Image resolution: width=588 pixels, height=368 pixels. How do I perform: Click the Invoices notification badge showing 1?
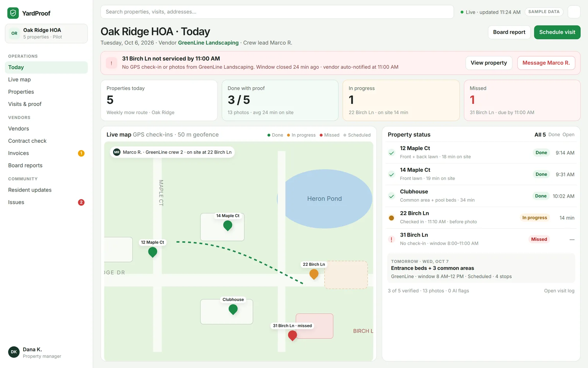point(81,153)
